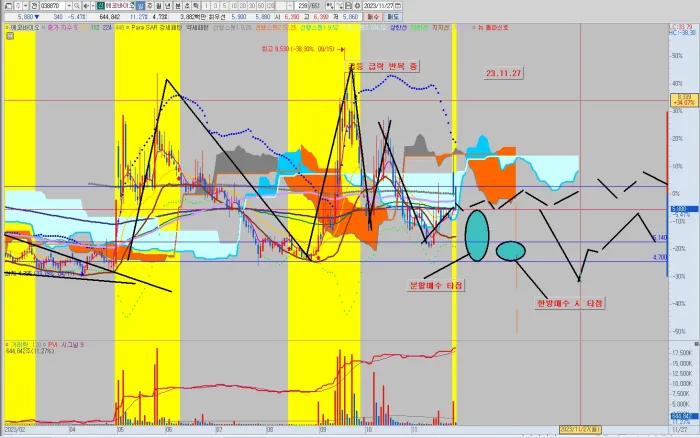Select the '분할매수 타점' annotation box
The image size is (700, 438).
[x=436, y=285]
